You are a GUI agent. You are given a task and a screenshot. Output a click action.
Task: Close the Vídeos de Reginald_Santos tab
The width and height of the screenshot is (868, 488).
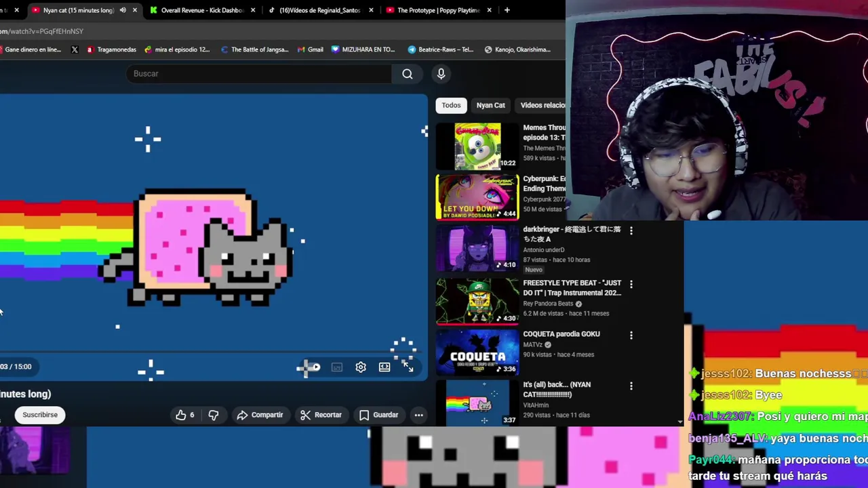371,10
